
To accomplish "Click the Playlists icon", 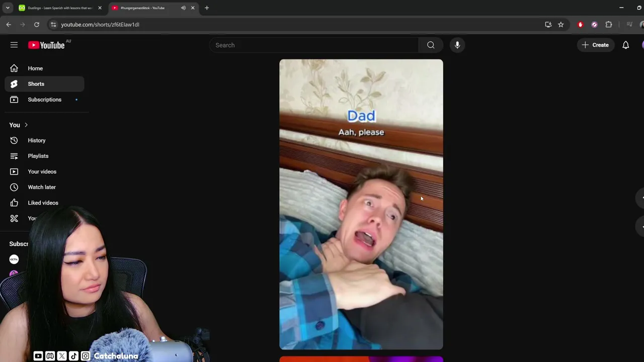I will click(x=14, y=156).
